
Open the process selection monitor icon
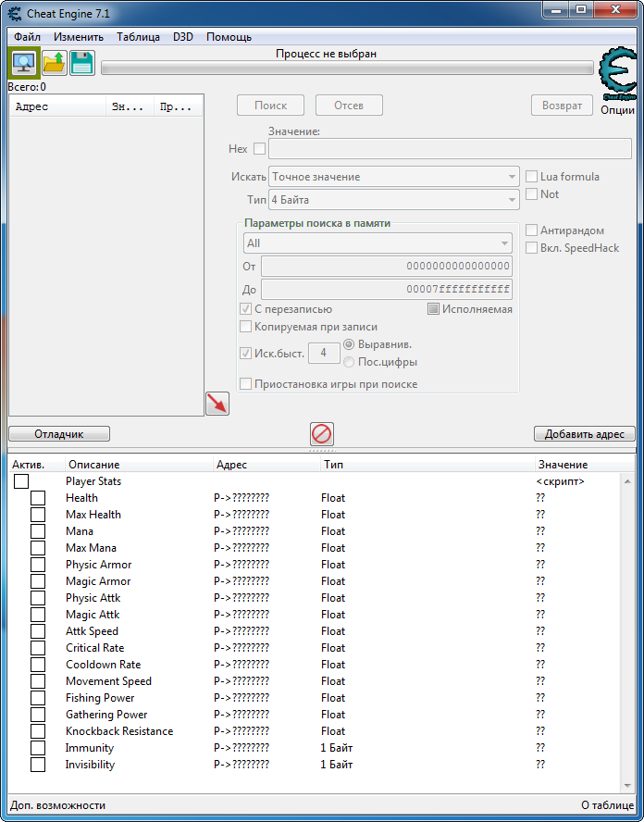point(23,63)
